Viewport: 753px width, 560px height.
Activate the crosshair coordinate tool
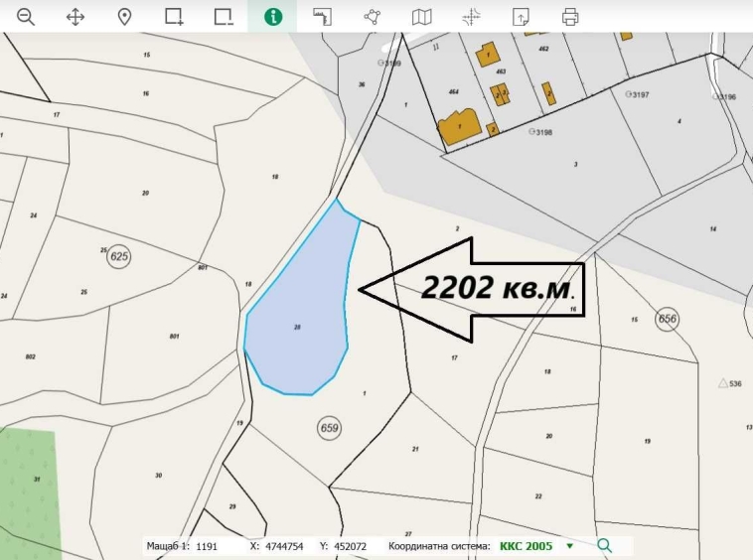click(472, 17)
